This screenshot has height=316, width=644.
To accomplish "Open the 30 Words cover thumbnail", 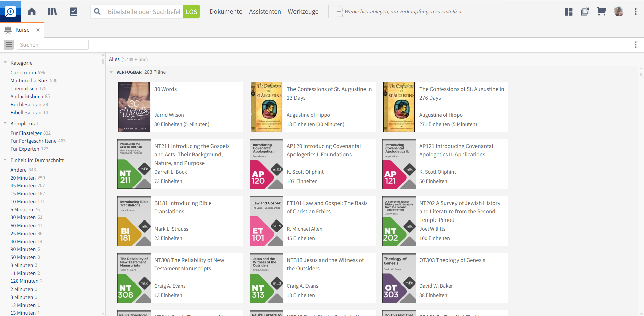I will click(x=134, y=107).
